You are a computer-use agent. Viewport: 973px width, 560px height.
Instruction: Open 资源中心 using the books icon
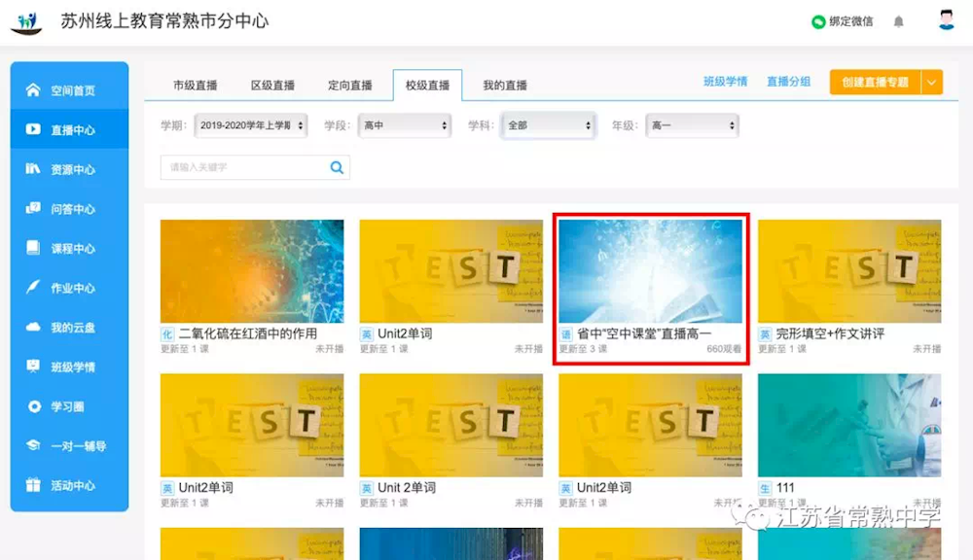pyautogui.click(x=33, y=169)
